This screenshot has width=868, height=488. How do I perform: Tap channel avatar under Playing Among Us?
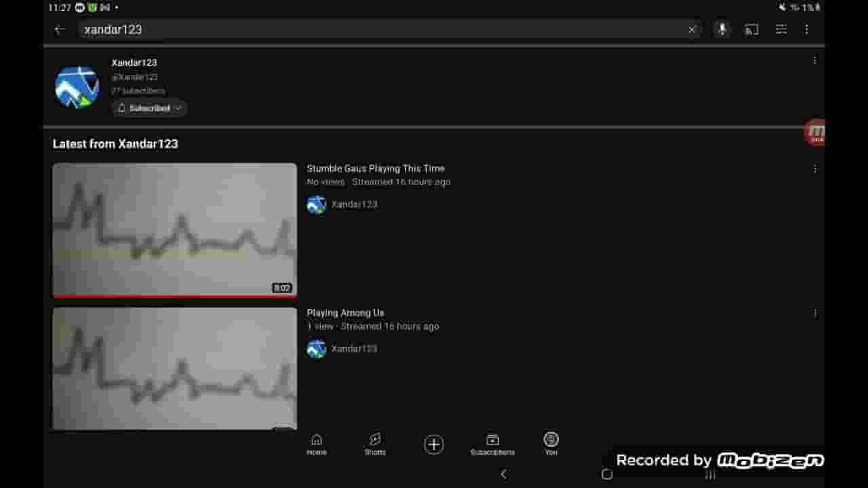(x=317, y=349)
